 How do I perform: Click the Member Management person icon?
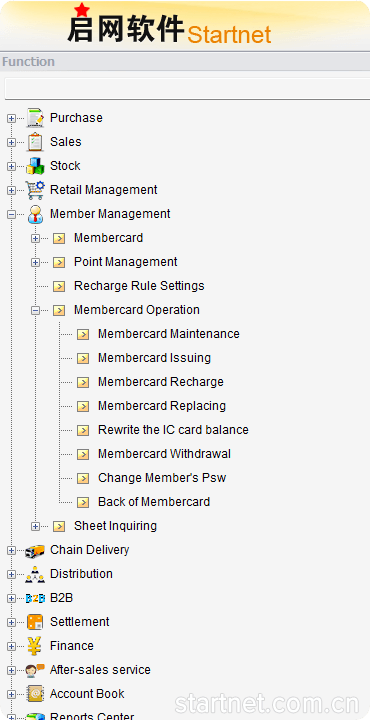click(x=35, y=214)
